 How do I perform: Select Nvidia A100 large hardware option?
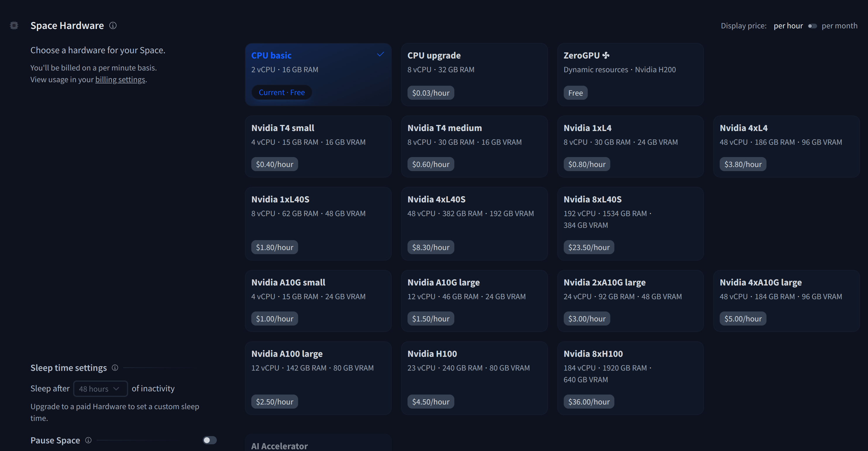[x=318, y=377]
